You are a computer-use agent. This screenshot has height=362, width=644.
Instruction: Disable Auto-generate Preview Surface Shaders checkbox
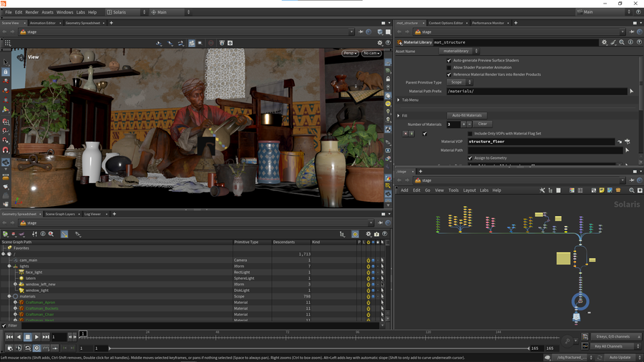pyautogui.click(x=449, y=60)
